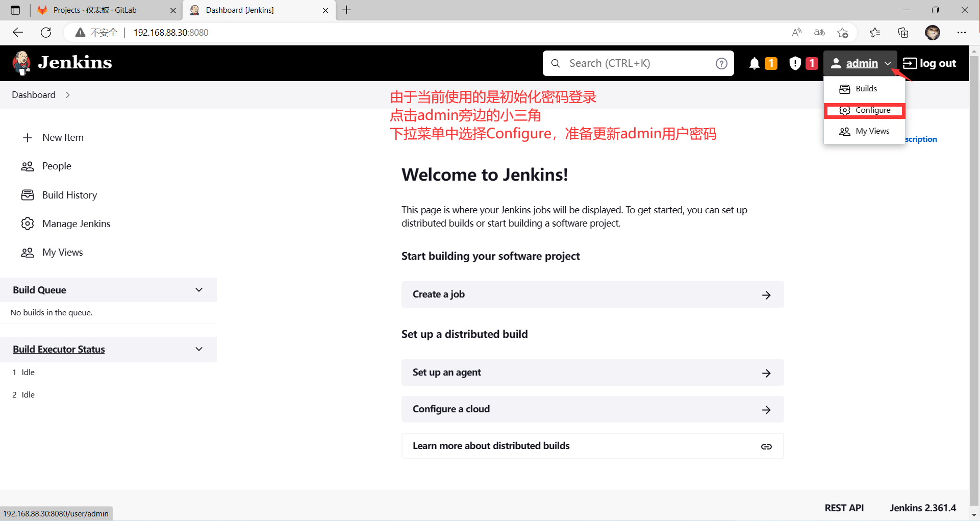Click the Create a job button
The width and height of the screenshot is (980, 521).
pyautogui.click(x=592, y=294)
